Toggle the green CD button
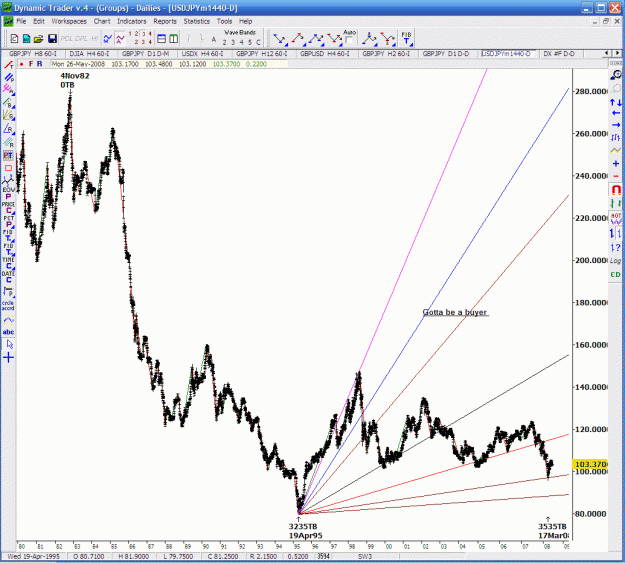625x563 pixels. click(x=616, y=275)
